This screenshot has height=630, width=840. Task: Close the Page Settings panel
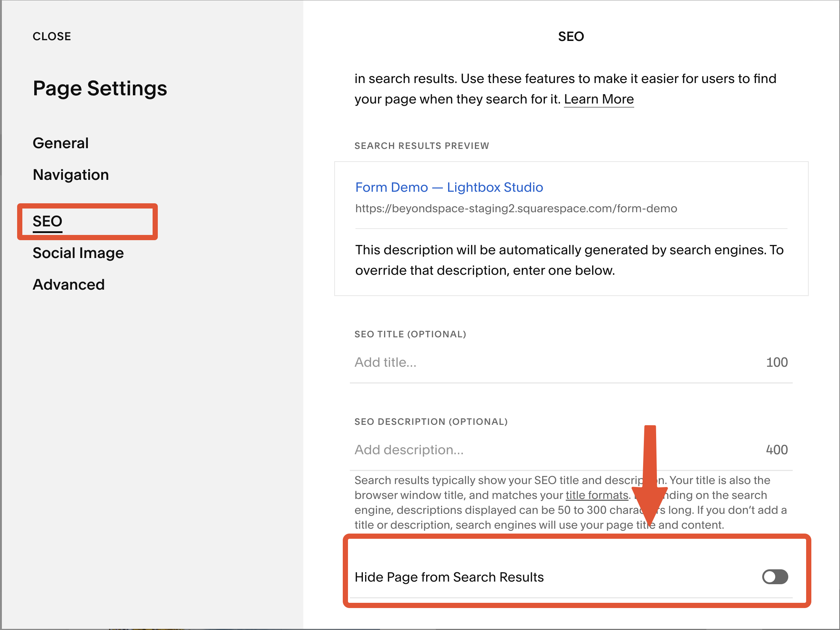click(x=52, y=36)
